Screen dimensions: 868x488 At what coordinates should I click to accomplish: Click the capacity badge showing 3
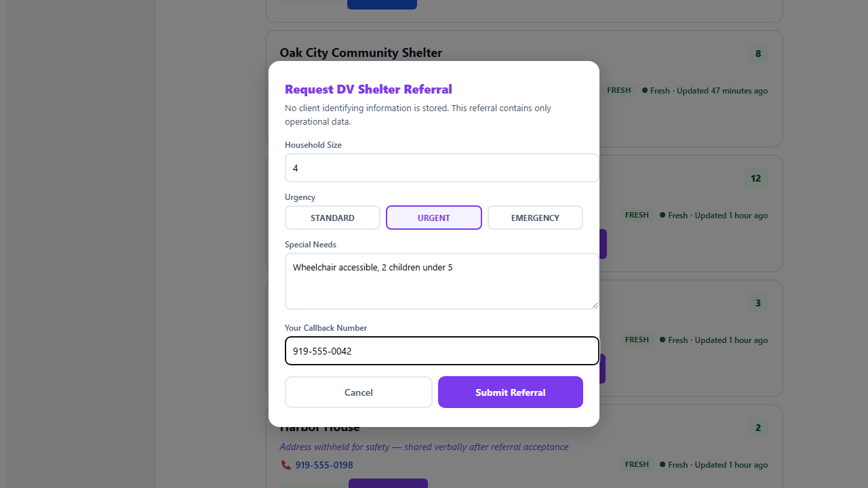pos(757,303)
